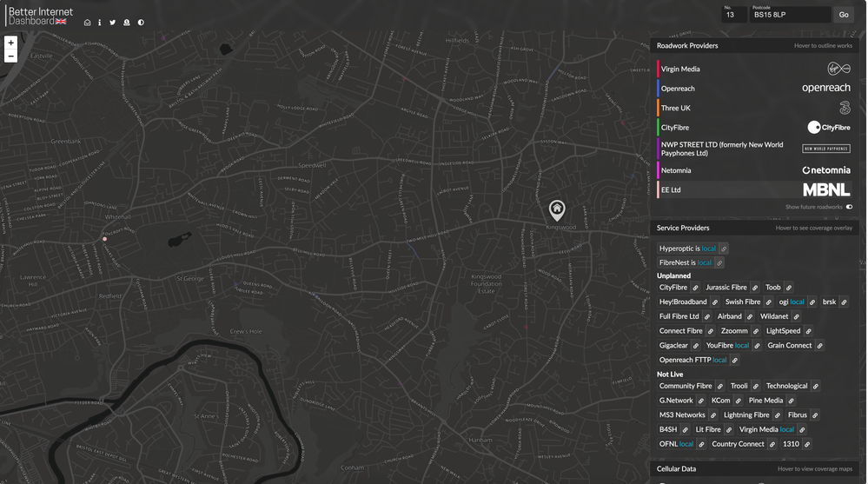The width and height of the screenshot is (868, 484).
Task: Zoom out the map with minus button
Action: coord(10,56)
